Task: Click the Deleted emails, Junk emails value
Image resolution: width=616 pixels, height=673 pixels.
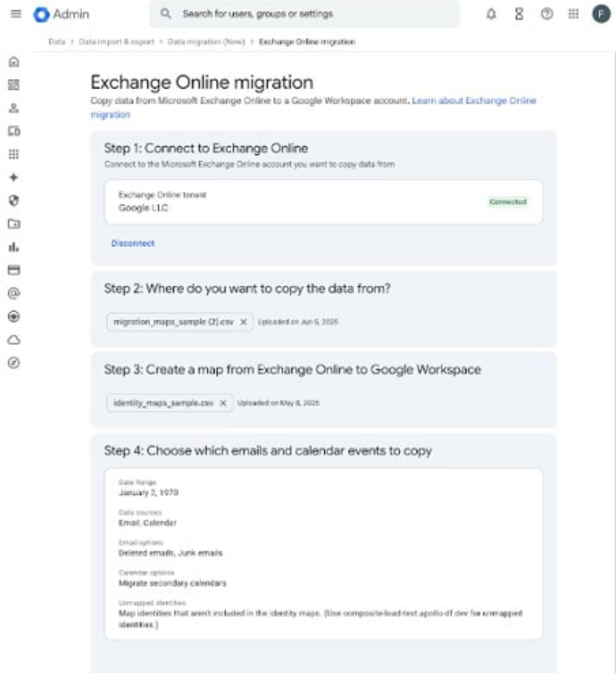Action: click(x=171, y=553)
